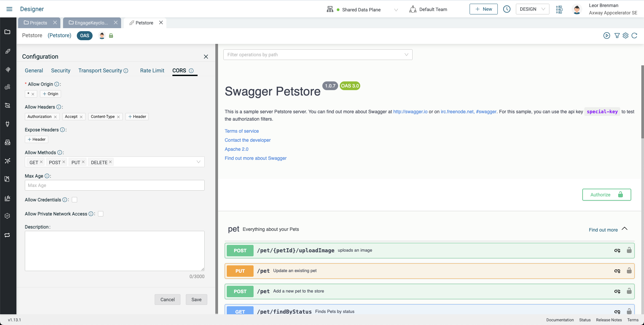
Task: Click the lock icon on the PUT /pet row
Action: tap(629, 271)
